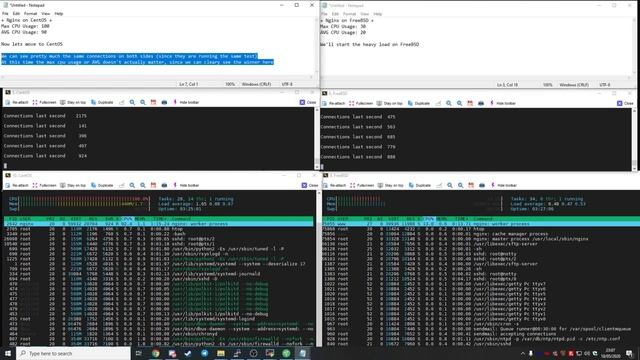Viewport: 640px width, 360px height.
Task: Click 'Max CPU Usage: 100' line in left Notepad
Action: click(x=25, y=26)
